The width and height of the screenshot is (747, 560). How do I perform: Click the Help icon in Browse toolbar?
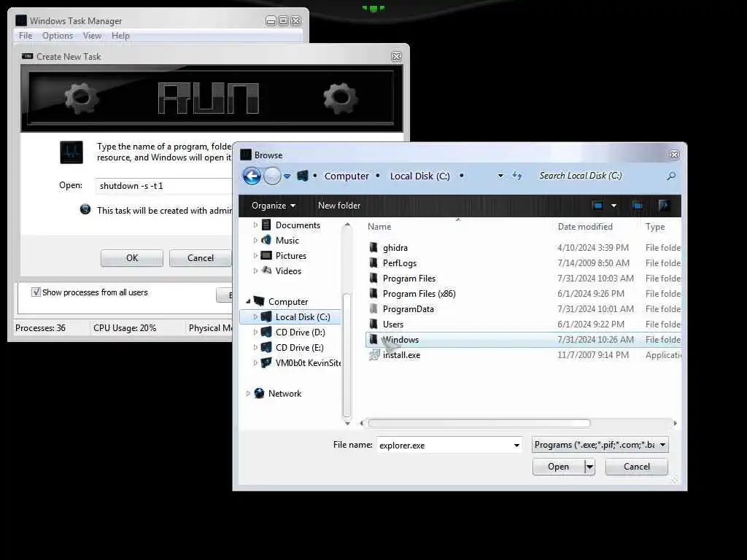pos(664,206)
